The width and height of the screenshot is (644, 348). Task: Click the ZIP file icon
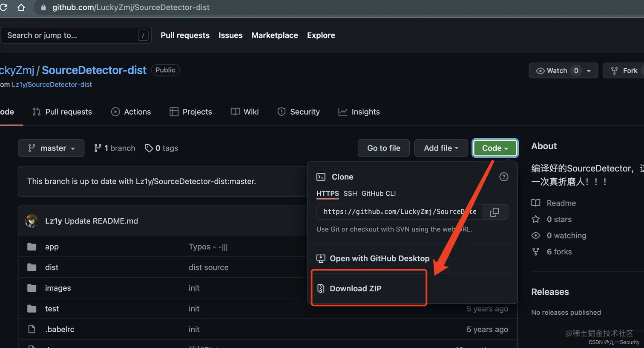(x=321, y=289)
